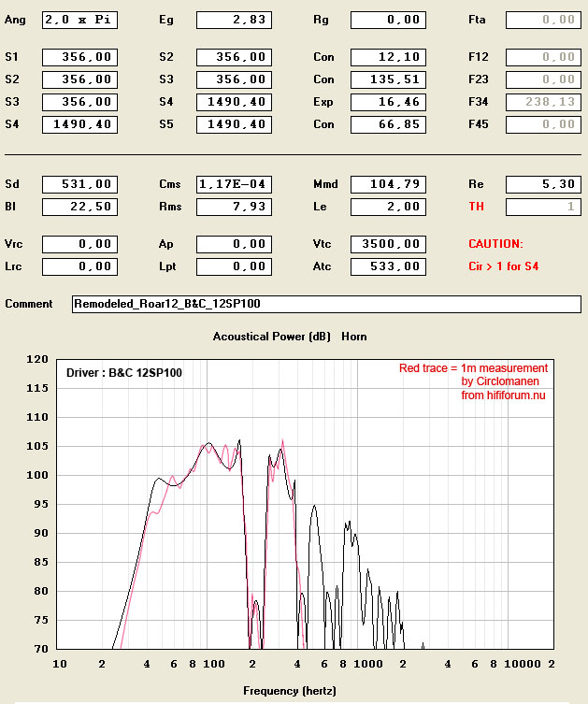This screenshot has width=588, height=704.
Task: Click the 10000 tick on the frequency axis
Action: click(522, 664)
